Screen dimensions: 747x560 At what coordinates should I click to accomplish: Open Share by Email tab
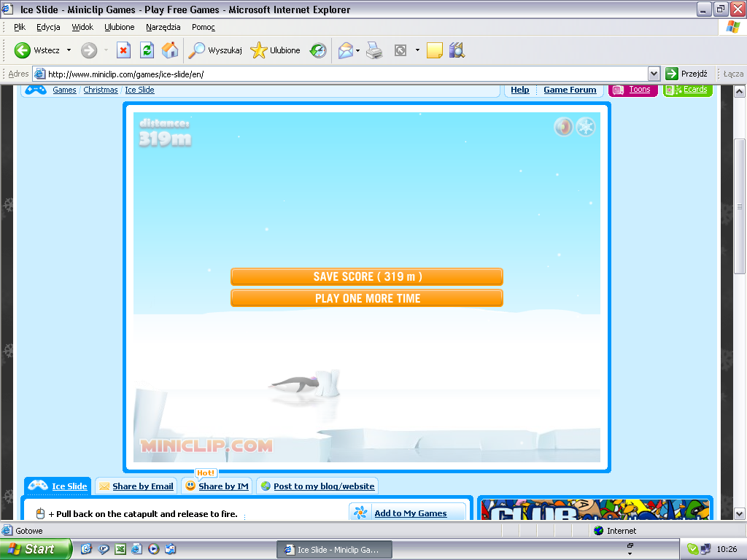[x=136, y=486]
